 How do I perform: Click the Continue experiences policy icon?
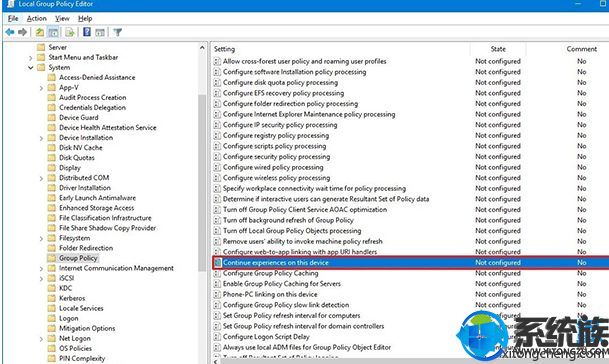pyautogui.click(x=218, y=263)
